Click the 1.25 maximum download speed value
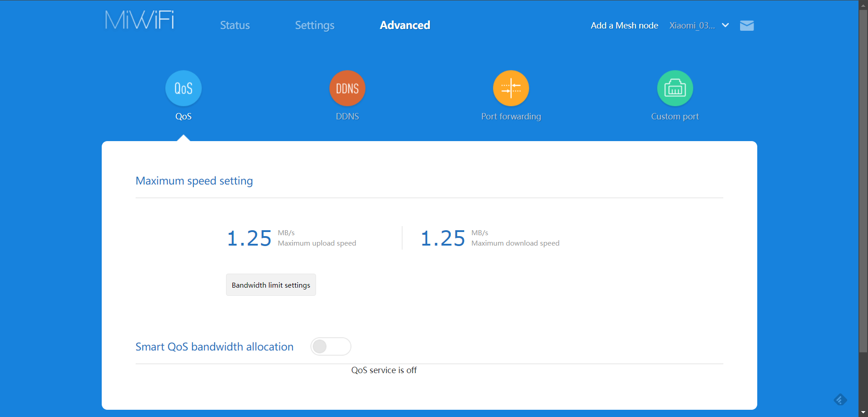The height and width of the screenshot is (417, 868). click(443, 238)
